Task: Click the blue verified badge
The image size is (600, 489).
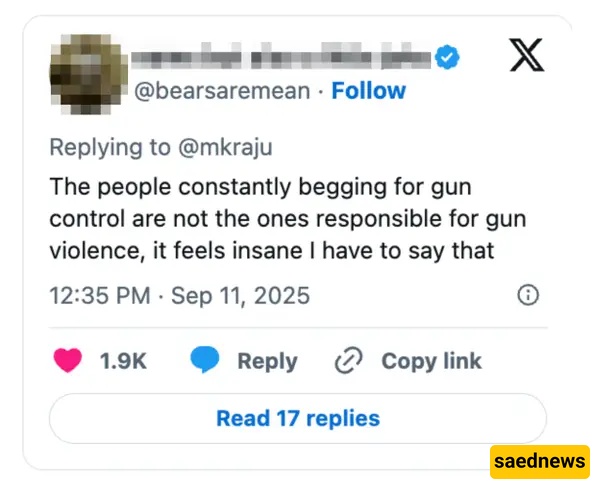Action: [447, 57]
